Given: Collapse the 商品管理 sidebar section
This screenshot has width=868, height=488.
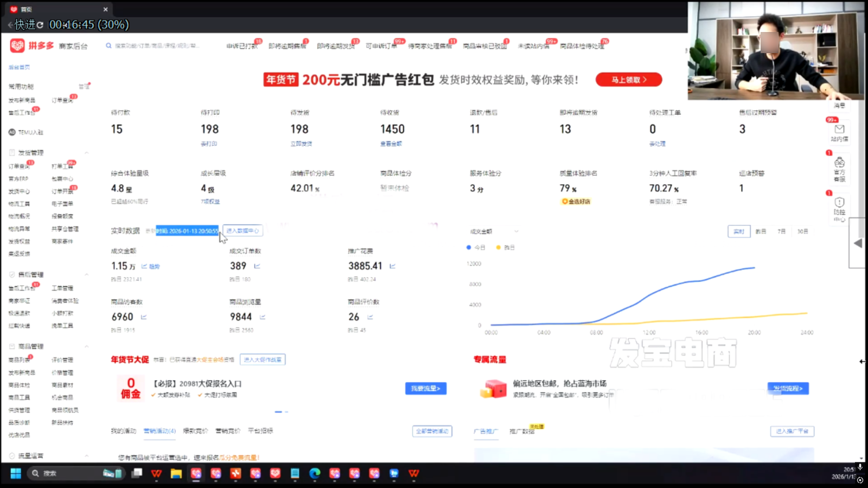Looking at the screenshot, I should pyautogui.click(x=87, y=346).
